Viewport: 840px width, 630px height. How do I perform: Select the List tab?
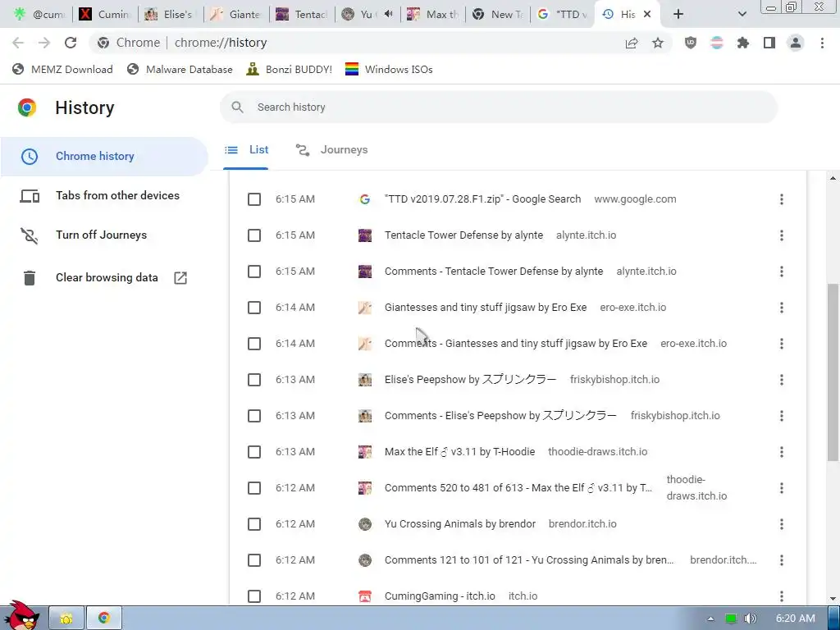(x=246, y=150)
